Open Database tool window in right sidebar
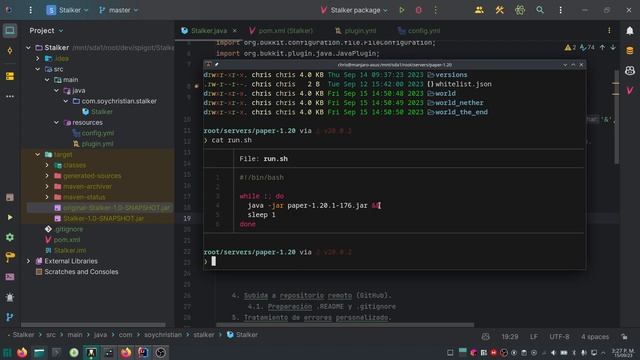 pyautogui.click(x=630, y=51)
